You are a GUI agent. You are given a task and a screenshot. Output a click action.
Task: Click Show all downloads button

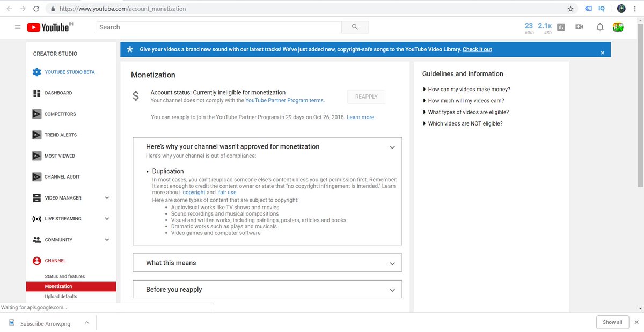point(612,322)
